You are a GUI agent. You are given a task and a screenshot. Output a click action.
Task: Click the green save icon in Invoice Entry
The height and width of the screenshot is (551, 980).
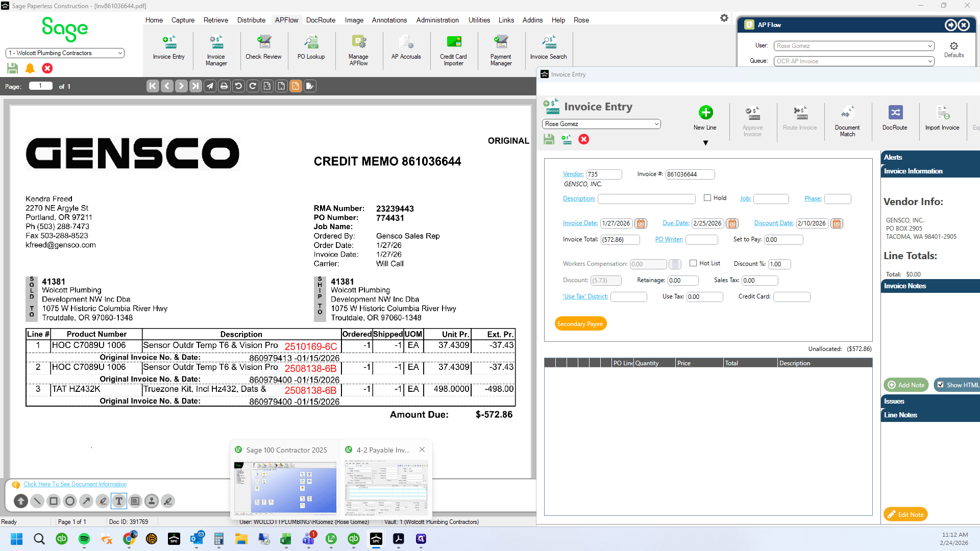(549, 139)
